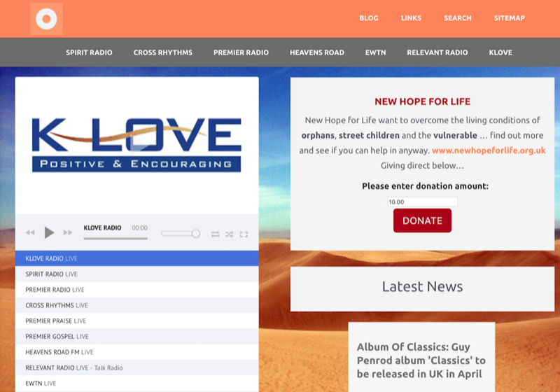
Task: Select KLOVE RADIO LIVE in playlist
Action: pos(136,258)
